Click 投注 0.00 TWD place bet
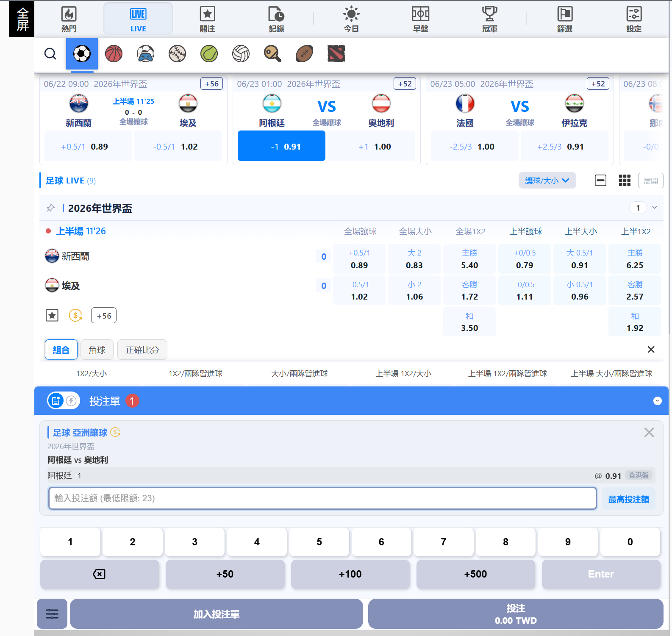 [516, 614]
